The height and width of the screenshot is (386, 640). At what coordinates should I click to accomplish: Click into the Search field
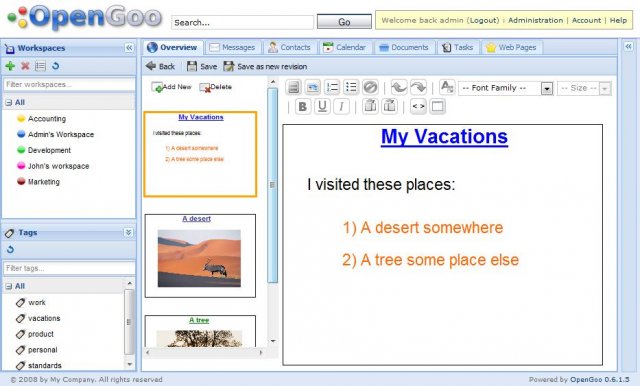[x=242, y=22]
